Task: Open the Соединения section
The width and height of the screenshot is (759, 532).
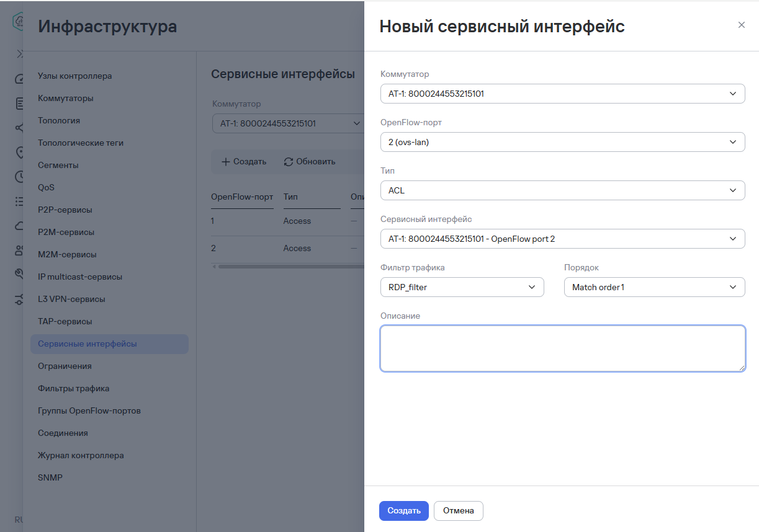Action: point(63,433)
